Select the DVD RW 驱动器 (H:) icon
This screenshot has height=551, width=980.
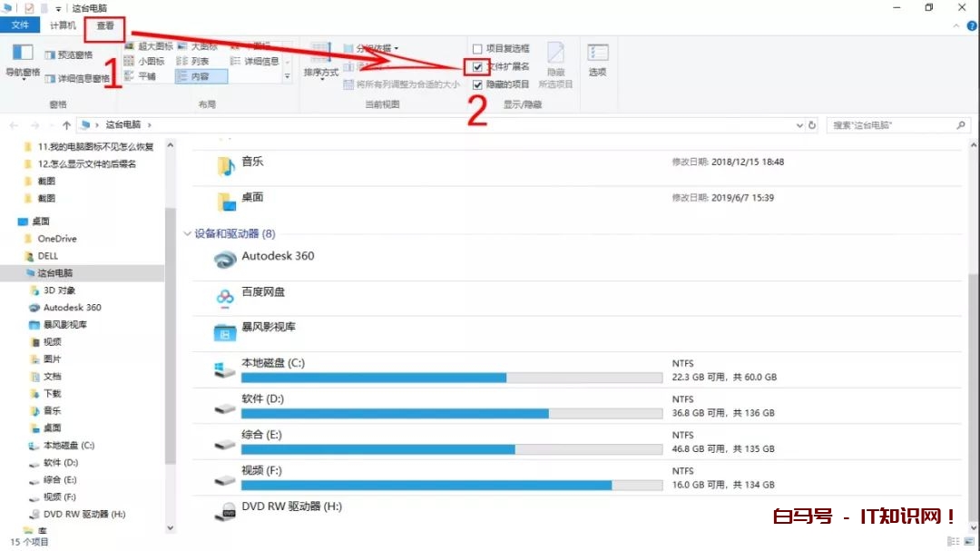pos(225,512)
